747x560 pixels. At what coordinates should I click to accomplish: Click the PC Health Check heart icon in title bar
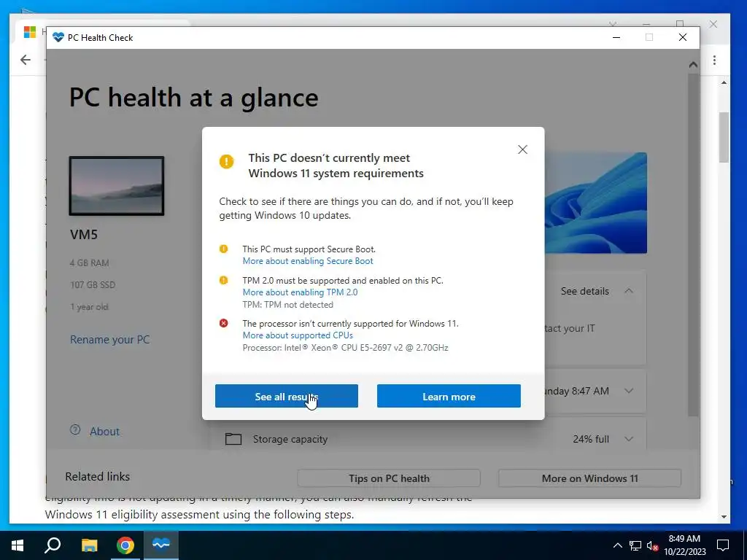(x=58, y=37)
